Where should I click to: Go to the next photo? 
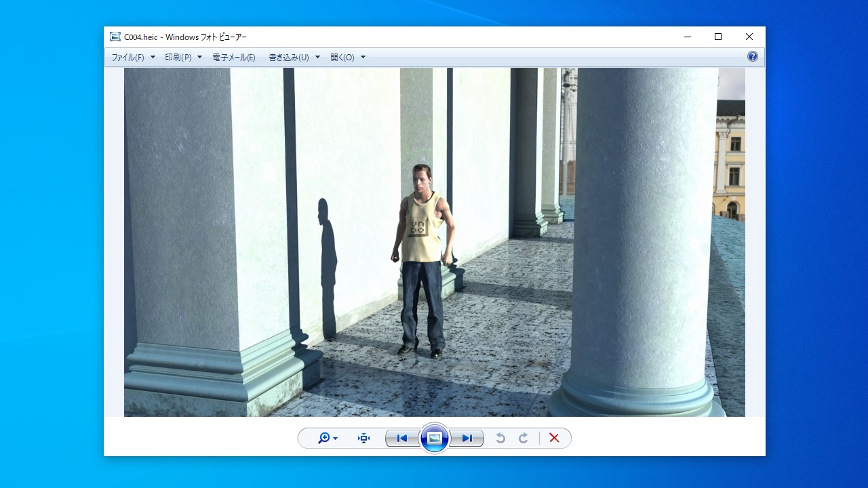tap(467, 439)
